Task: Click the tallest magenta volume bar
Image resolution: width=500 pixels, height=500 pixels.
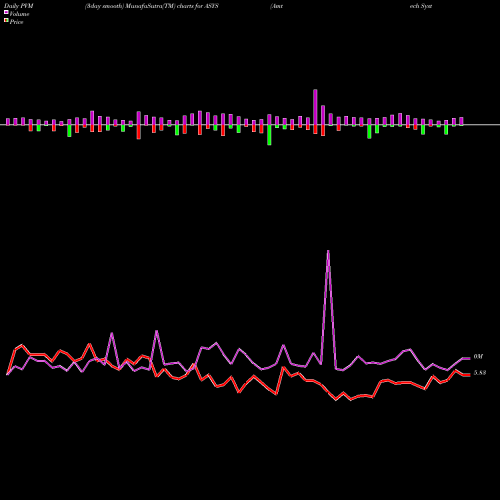Action: coord(315,107)
